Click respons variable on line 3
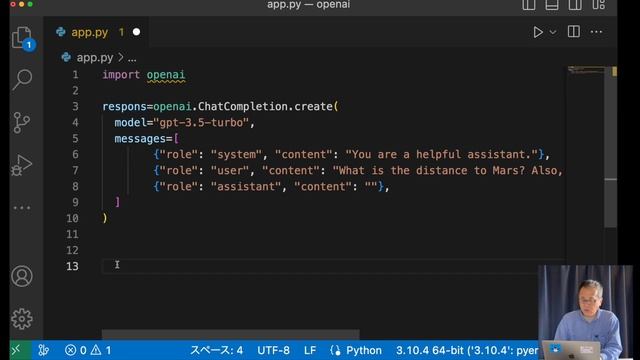This screenshot has height=360, width=640. (124, 107)
